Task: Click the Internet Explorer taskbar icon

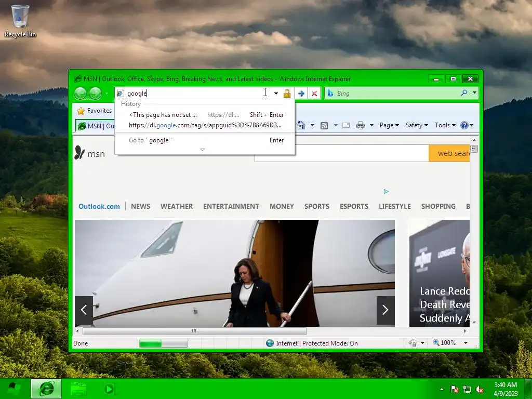Action: tap(46, 389)
